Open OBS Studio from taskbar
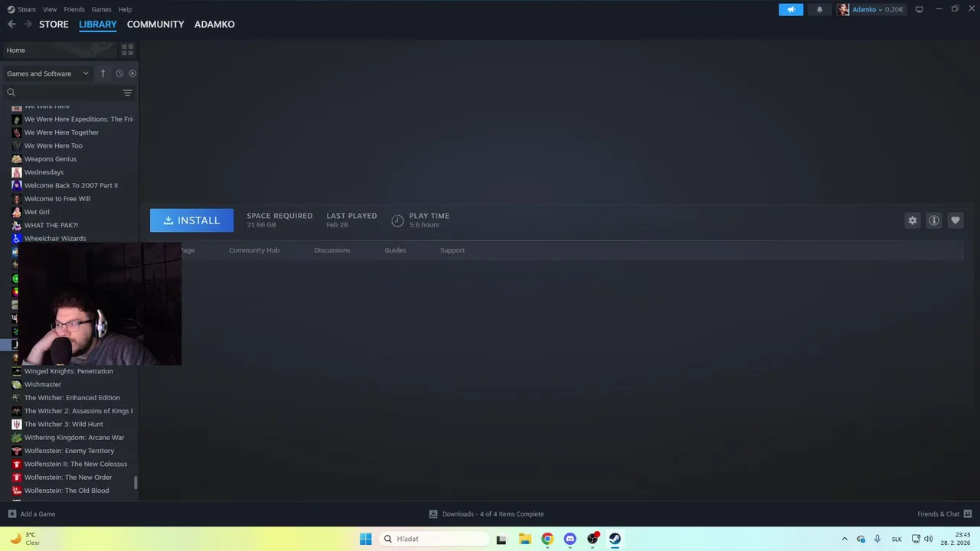The width and height of the screenshot is (980, 551). point(593,539)
